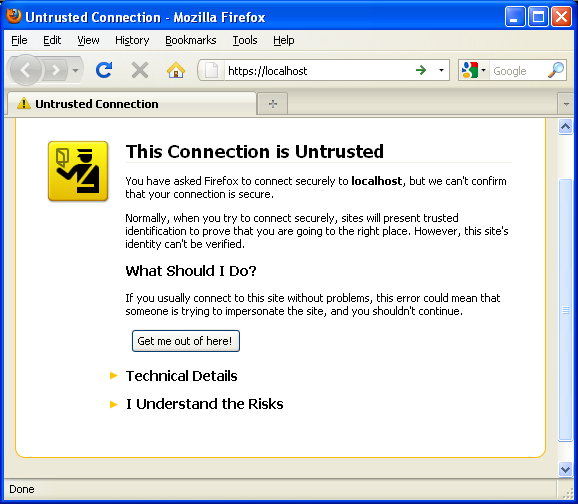This screenshot has width=578, height=504.
Task: Open the Google search engine selector
Action: coord(474,70)
